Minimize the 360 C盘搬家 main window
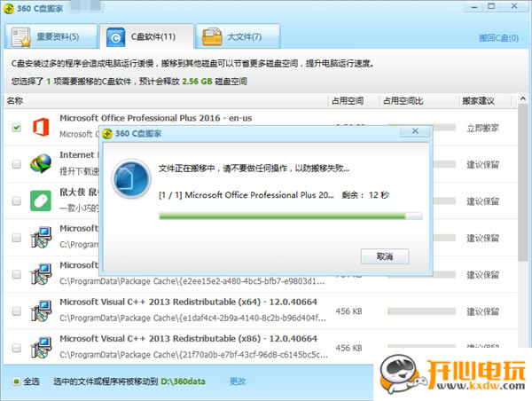This screenshot has width=532, height=401. 474,7
